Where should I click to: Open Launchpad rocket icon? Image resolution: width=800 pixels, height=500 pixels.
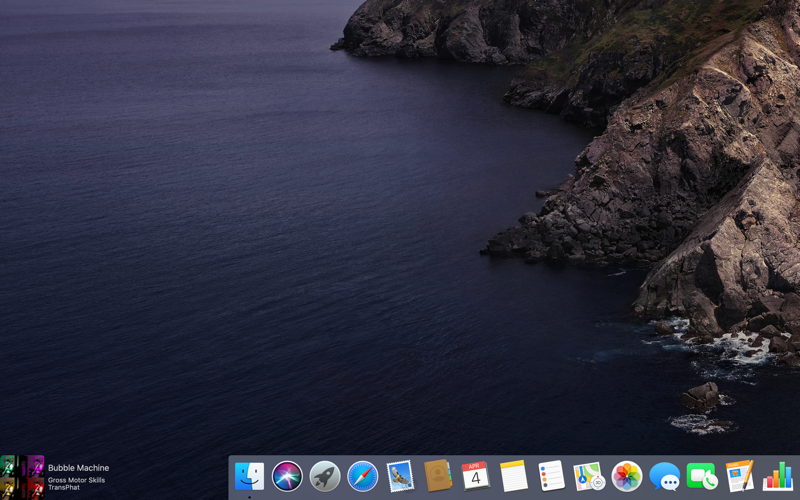(x=325, y=476)
